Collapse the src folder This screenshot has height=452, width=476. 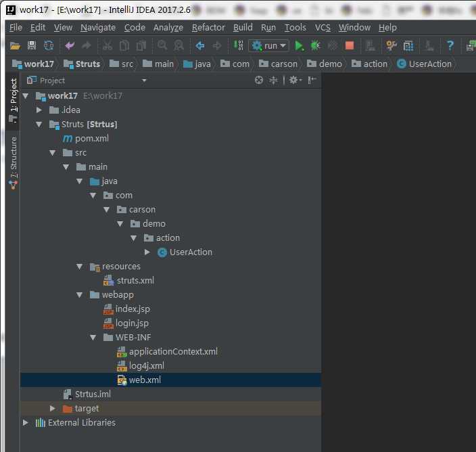pos(53,153)
